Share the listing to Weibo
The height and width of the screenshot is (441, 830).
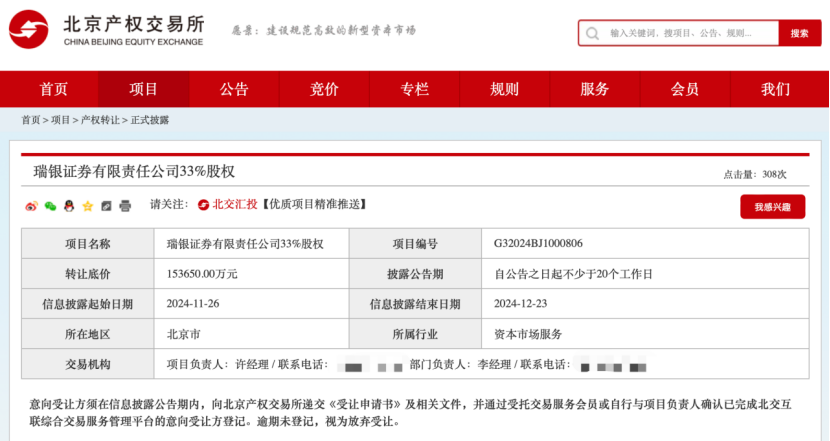point(31,205)
